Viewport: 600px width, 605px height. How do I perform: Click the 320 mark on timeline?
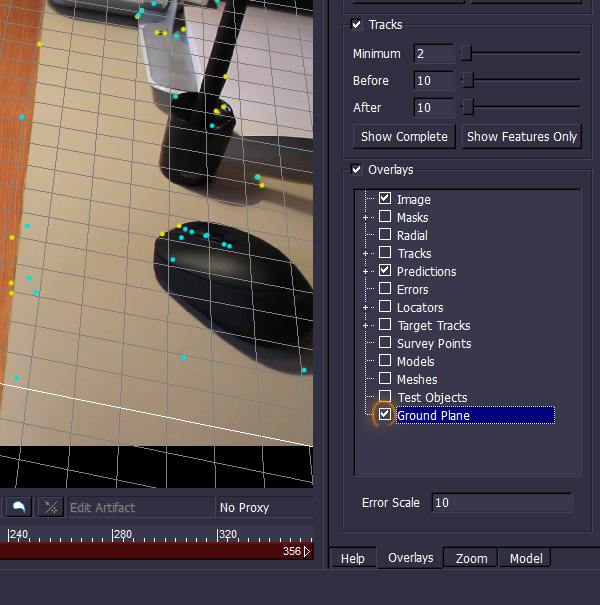coord(227,534)
